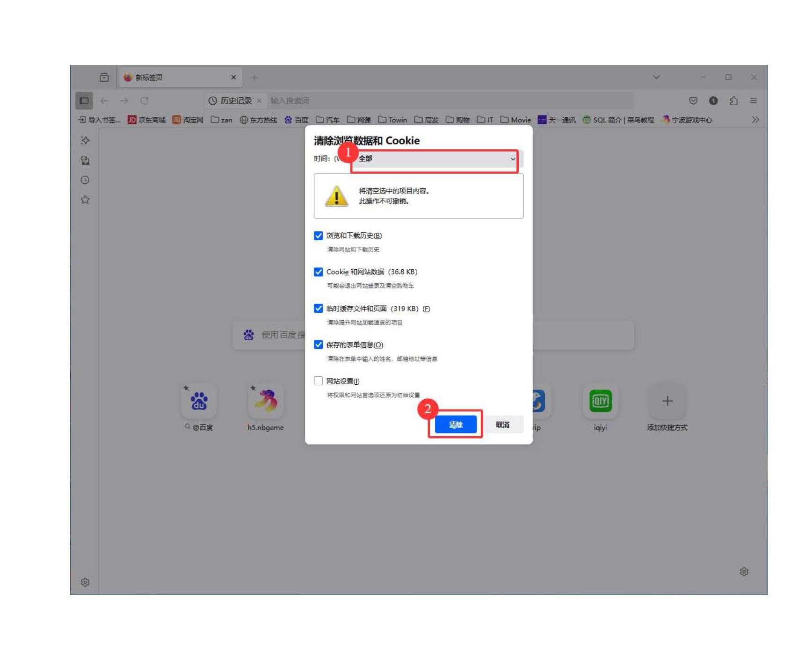Open 东方热线 bookmark

258,120
